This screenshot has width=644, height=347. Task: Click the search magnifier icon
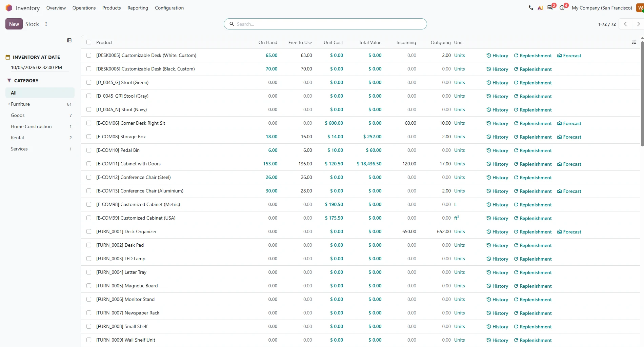tap(232, 24)
